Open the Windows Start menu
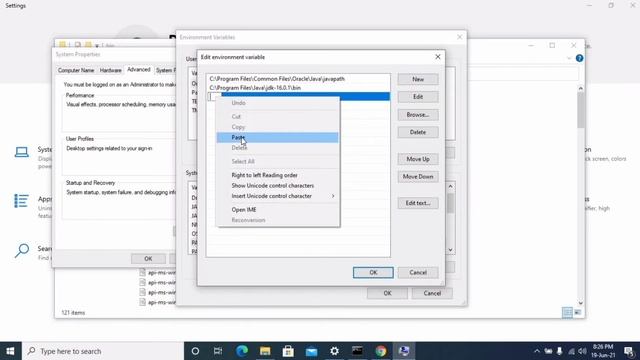This screenshot has width=640, height=360. (11, 351)
